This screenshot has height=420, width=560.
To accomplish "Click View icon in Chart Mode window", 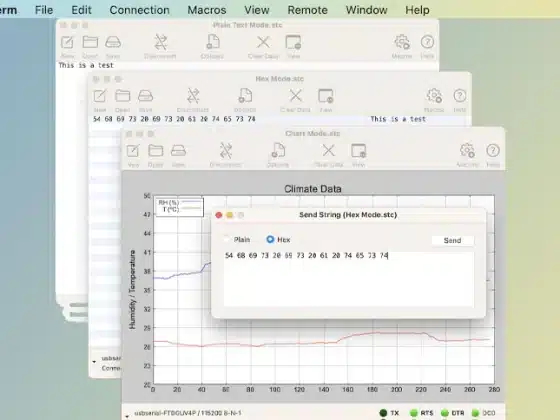I will pyautogui.click(x=359, y=150).
